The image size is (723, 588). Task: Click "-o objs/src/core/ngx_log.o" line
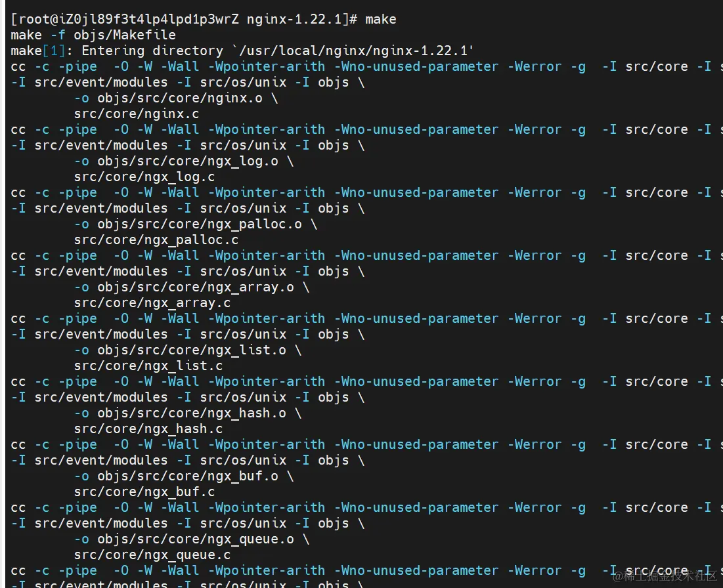184,161
